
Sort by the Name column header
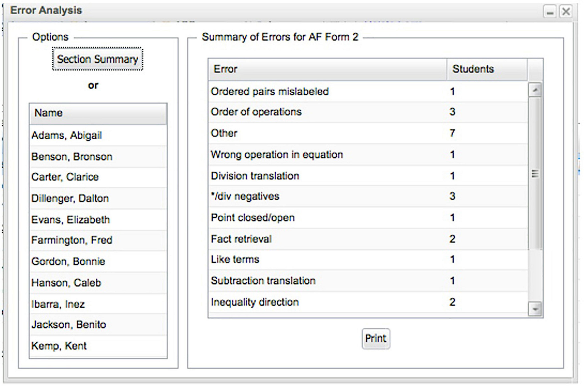(98, 113)
